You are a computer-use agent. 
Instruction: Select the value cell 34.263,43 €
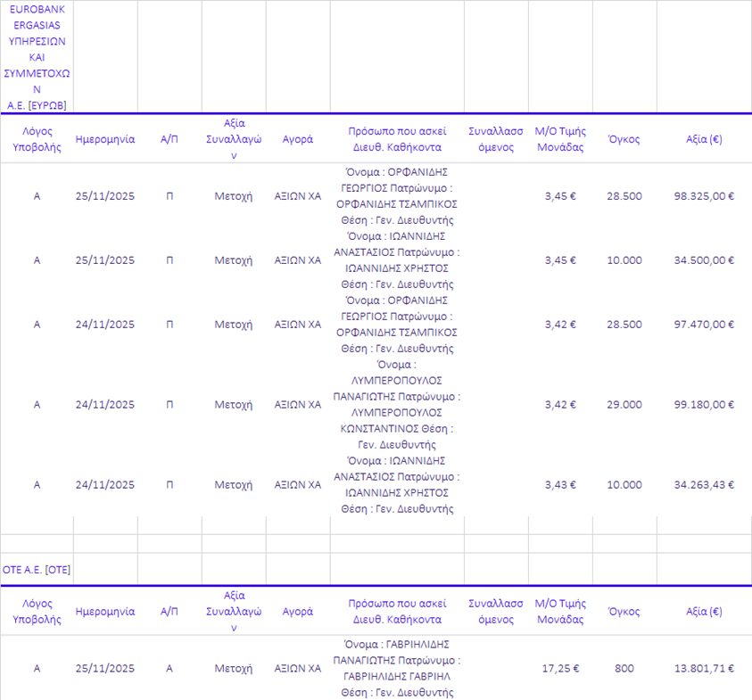coord(704,485)
